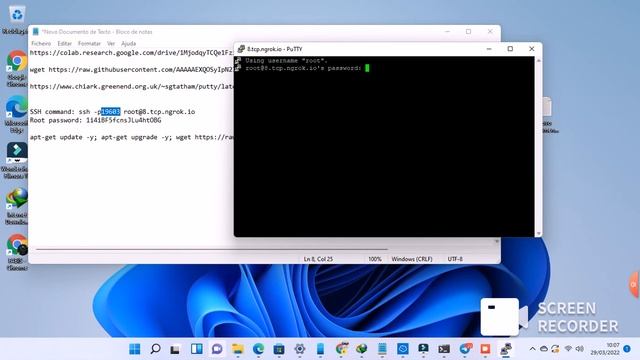The width and height of the screenshot is (640, 360).
Task: Click the PuTTY scrollbar down arrow
Action: (x=538, y=233)
